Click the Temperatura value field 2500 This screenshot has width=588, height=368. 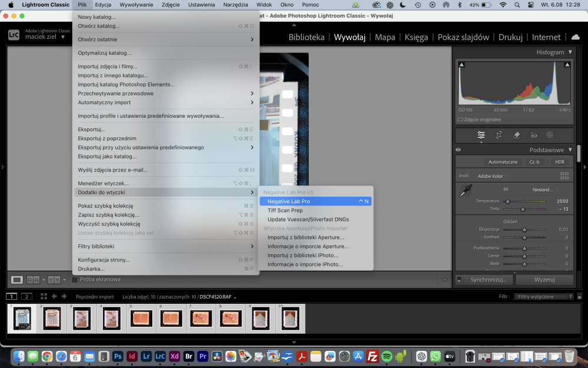coord(562,201)
